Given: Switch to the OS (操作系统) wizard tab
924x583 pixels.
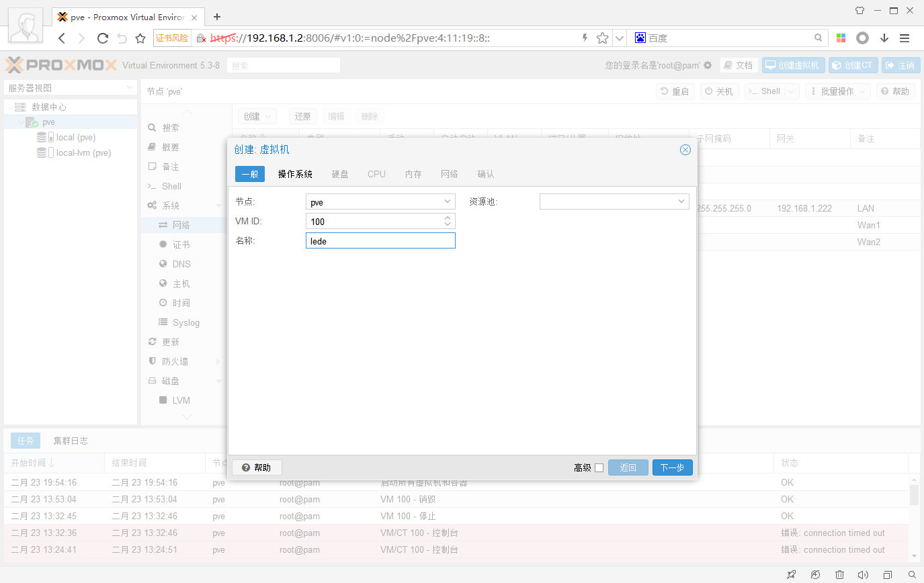Looking at the screenshot, I should click(295, 174).
